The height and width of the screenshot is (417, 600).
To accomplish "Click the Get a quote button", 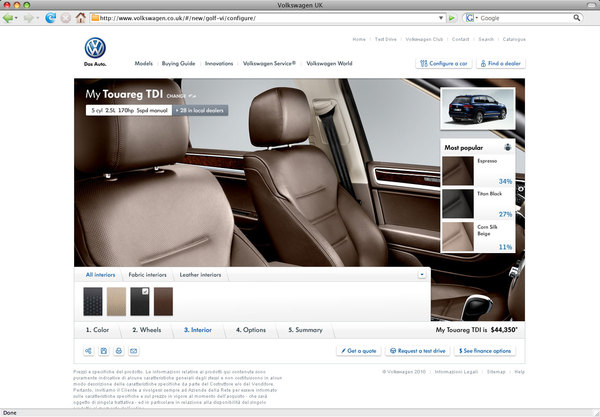I will point(356,351).
